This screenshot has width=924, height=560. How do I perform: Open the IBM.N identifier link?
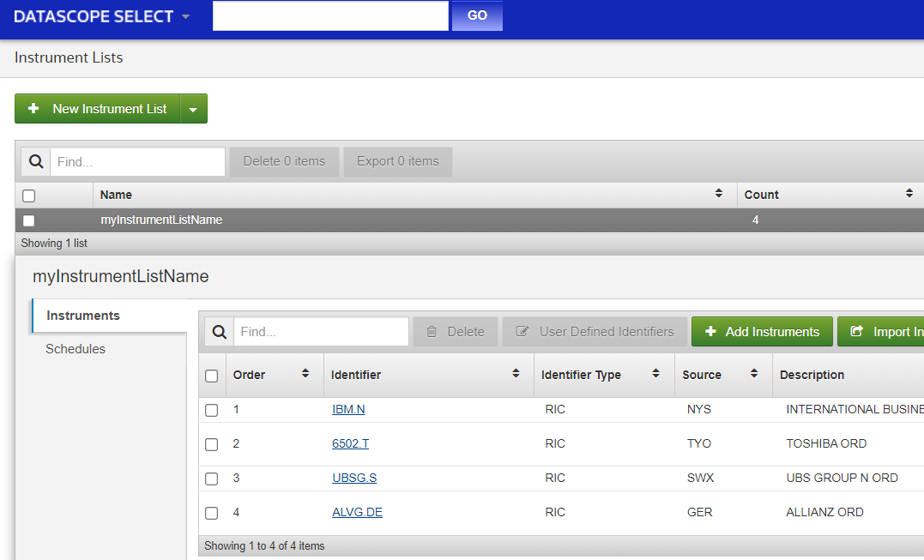click(x=348, y=409)
